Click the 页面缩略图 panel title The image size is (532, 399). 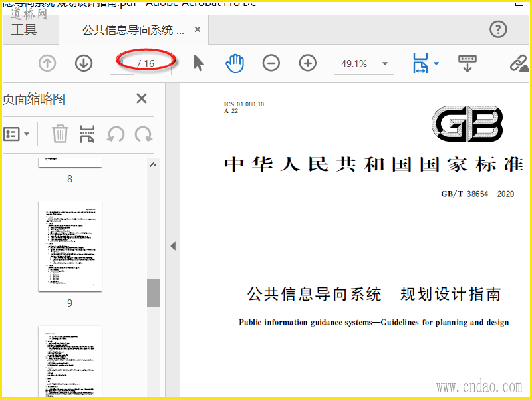(34, 99)
